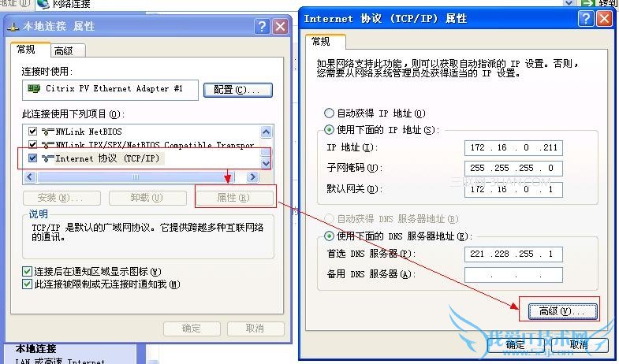Viewport: 619px width, 364px height.
Task: Click the protocol list scroll down arrow
Action: 266,163
